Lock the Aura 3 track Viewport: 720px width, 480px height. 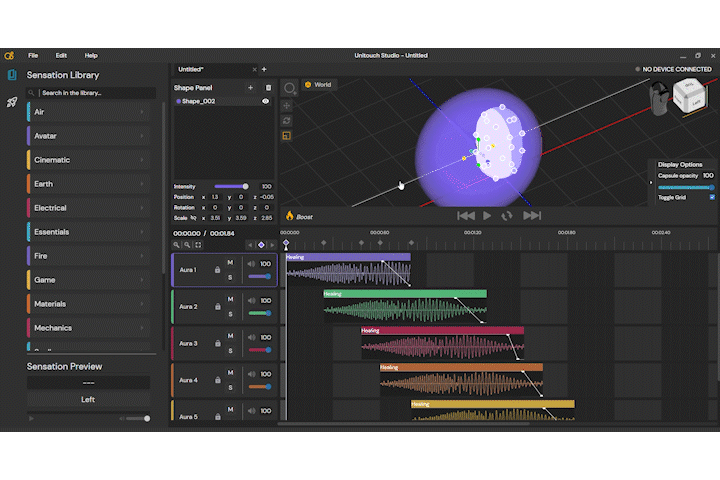pyautogui.click(x=218, y=343)
